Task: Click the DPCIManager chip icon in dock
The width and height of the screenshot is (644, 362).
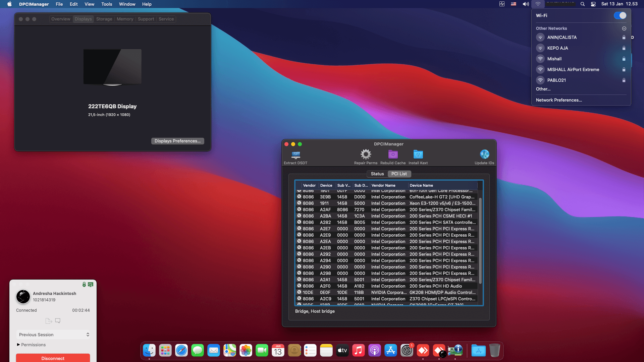Action: pos(455,351)
